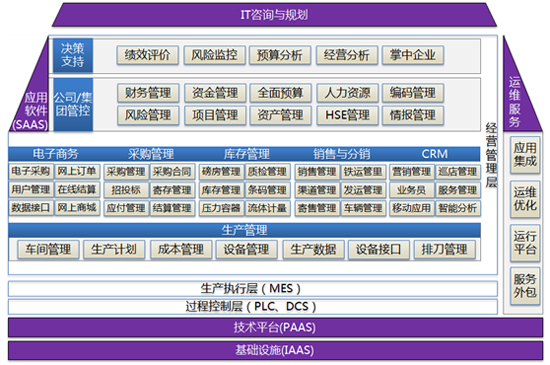This screenshot has width=550, height=365.
Task: Select the 基础设施(IAAS) purple bar
Action: point(275,350)
